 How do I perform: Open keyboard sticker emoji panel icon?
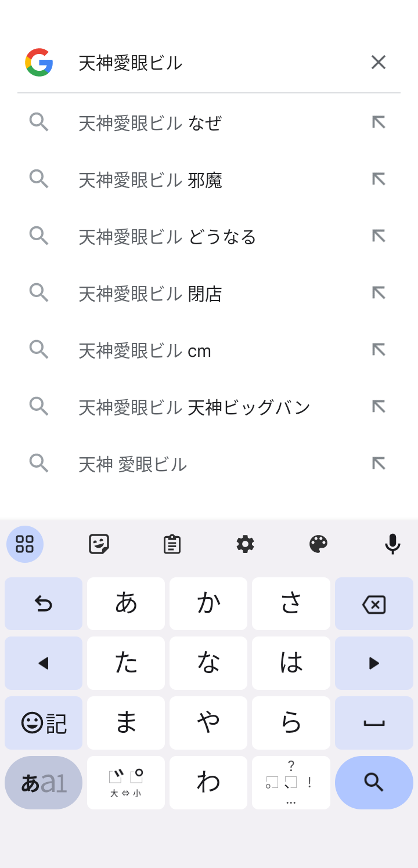(99, 544)
